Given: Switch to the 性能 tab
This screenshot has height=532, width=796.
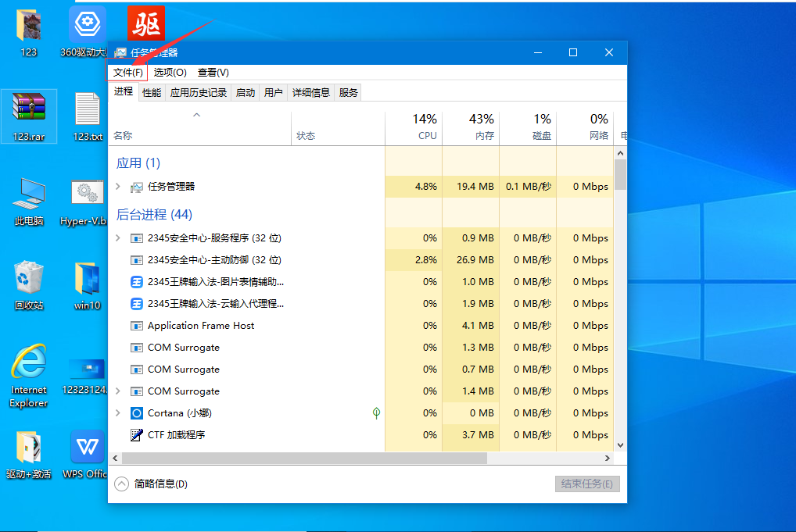Looking at the screenshot, I should click(152, 93).
